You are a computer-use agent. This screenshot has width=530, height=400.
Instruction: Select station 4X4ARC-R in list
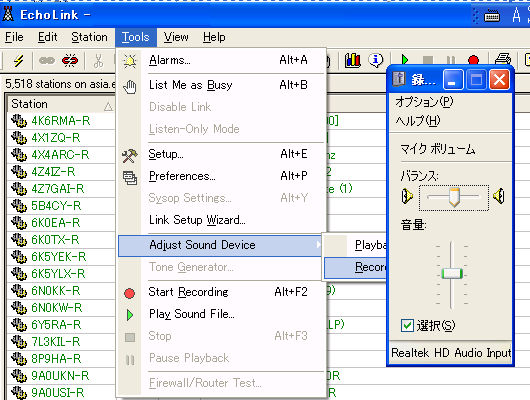point(60,155)
